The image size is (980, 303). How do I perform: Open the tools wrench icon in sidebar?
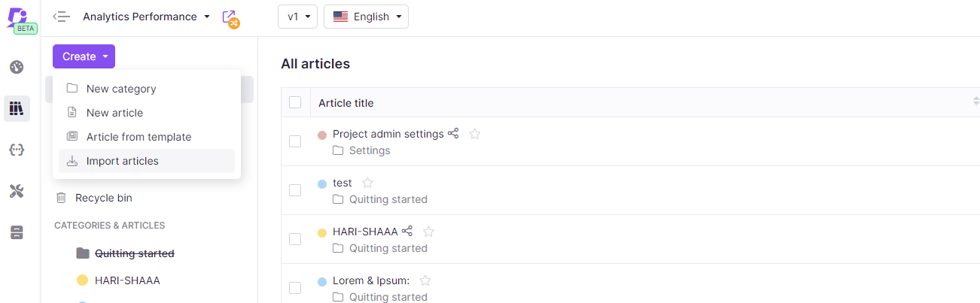coord(17,191)
